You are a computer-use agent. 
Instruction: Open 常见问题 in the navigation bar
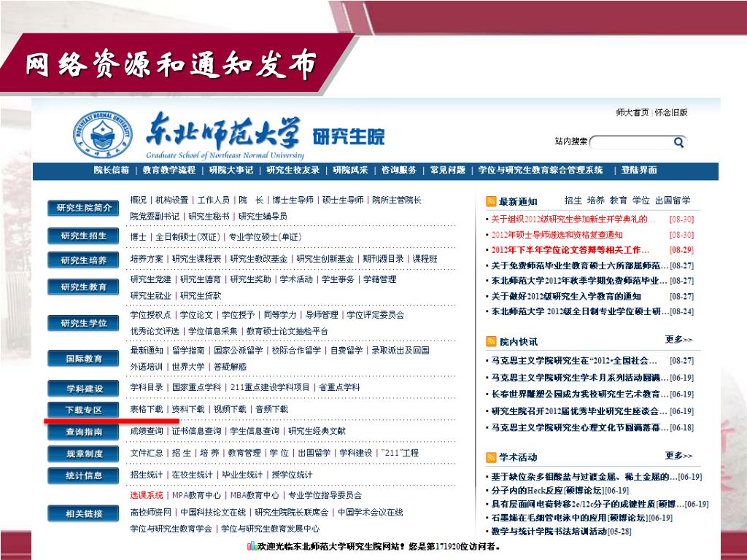[447, 170]
